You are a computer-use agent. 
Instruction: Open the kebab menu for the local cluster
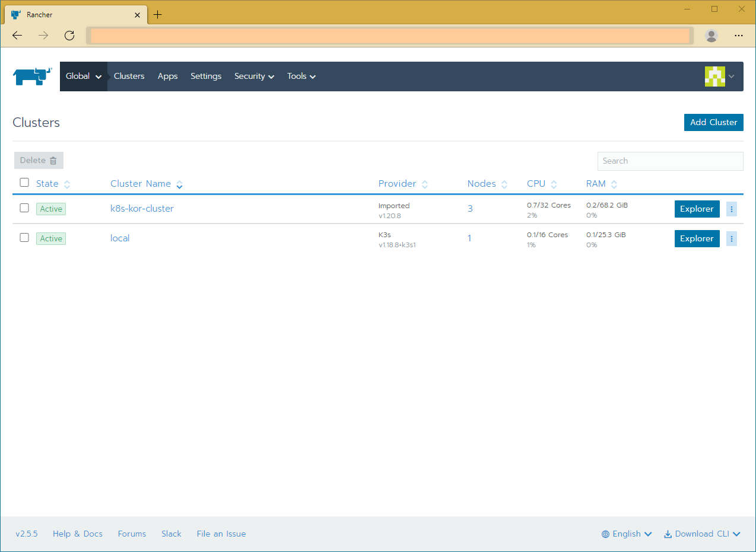click(x=731, y=238)
